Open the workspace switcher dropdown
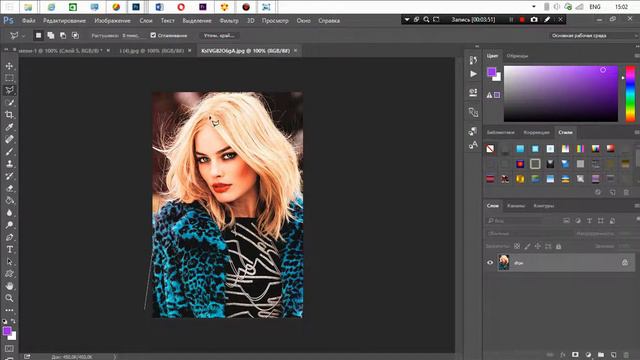The height and width of the screenshot is (360, 640). pos(594,36)
